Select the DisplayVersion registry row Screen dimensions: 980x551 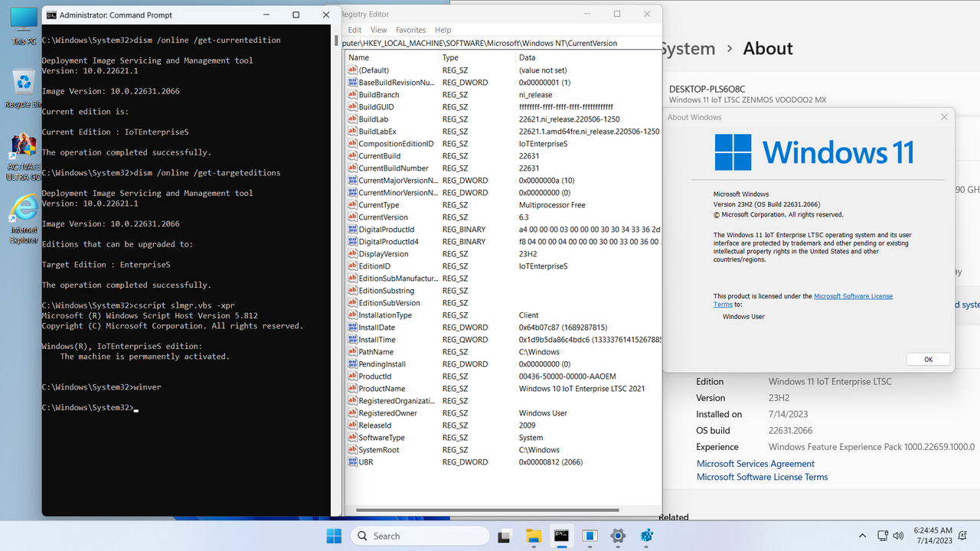[x=504, y=254]
